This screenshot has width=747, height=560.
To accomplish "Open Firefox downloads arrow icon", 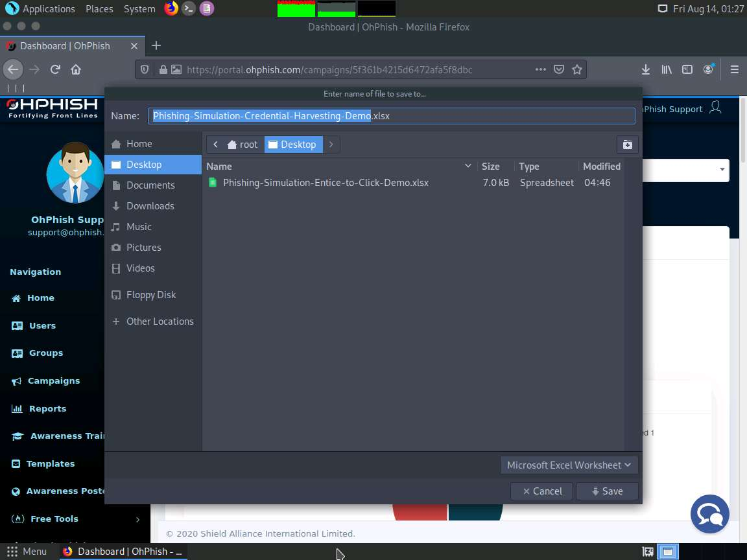I will click(x=646, y=69).
